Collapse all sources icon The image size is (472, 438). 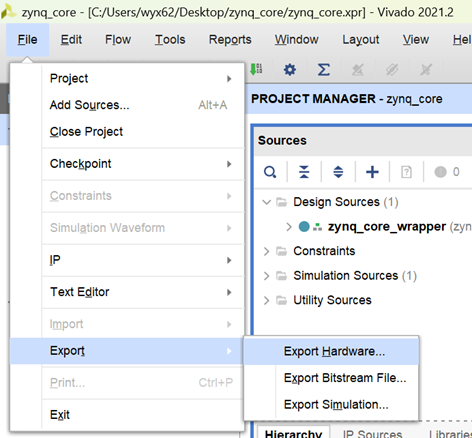(x=304, y=172)
